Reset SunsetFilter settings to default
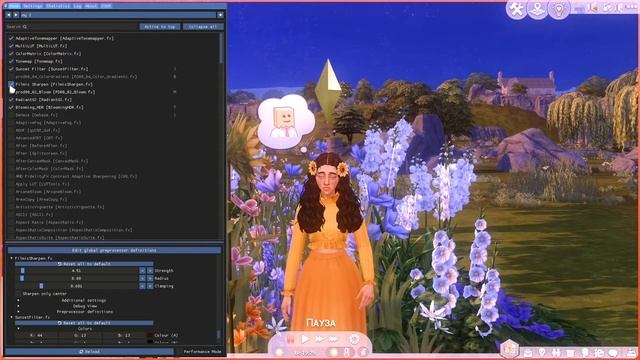The image size is (640, 360). tap(84, 323)
